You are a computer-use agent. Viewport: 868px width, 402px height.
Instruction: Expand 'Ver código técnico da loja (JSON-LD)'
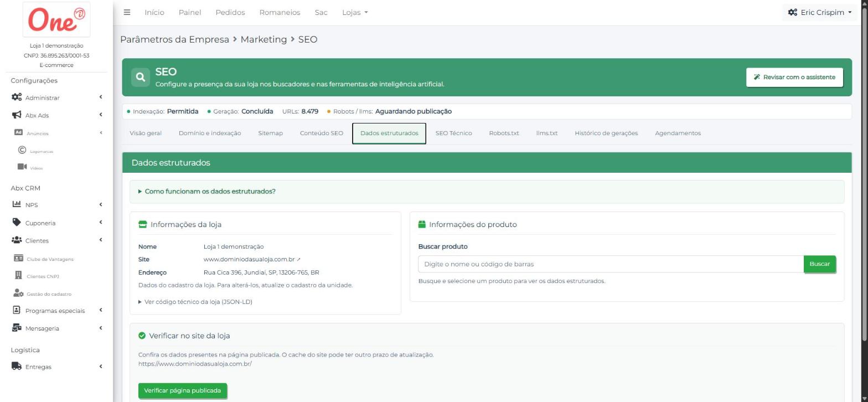coord(195,302)
